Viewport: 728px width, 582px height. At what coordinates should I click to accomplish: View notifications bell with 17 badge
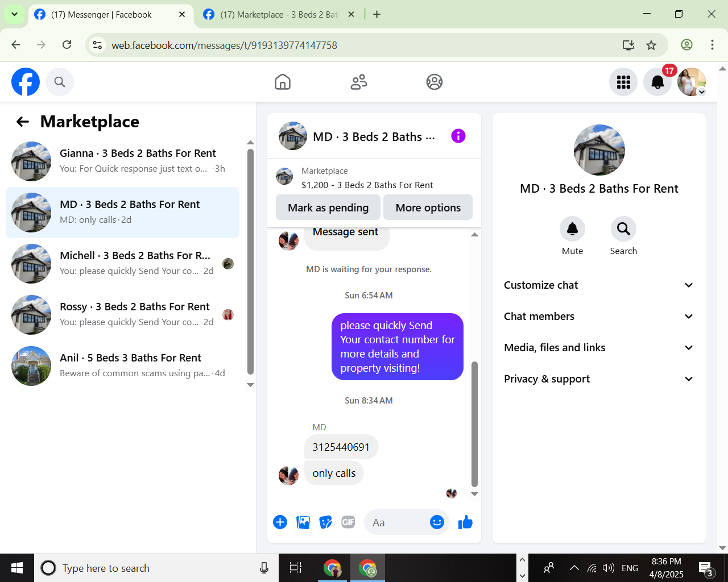[x=657, y=82]
